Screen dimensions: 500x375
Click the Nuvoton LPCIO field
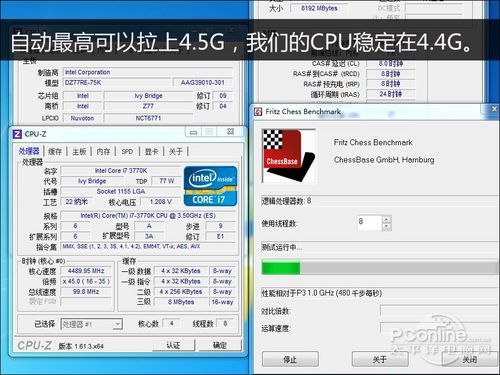coord(82,118)
